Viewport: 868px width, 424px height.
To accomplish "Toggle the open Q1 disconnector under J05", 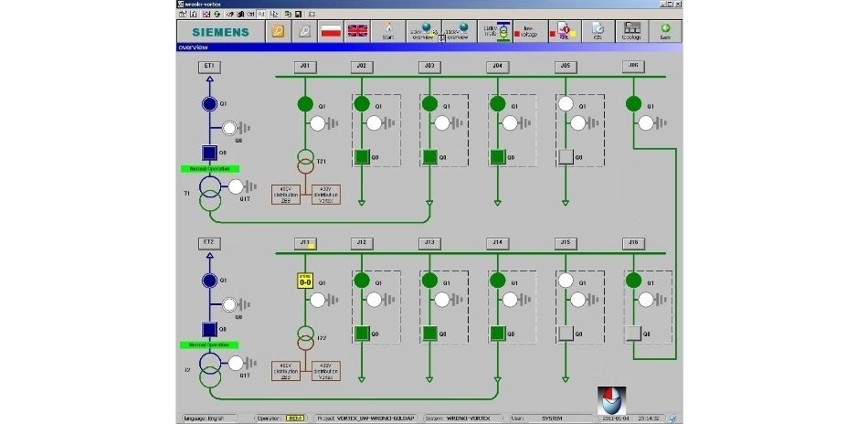I will (x=565, y=104).
